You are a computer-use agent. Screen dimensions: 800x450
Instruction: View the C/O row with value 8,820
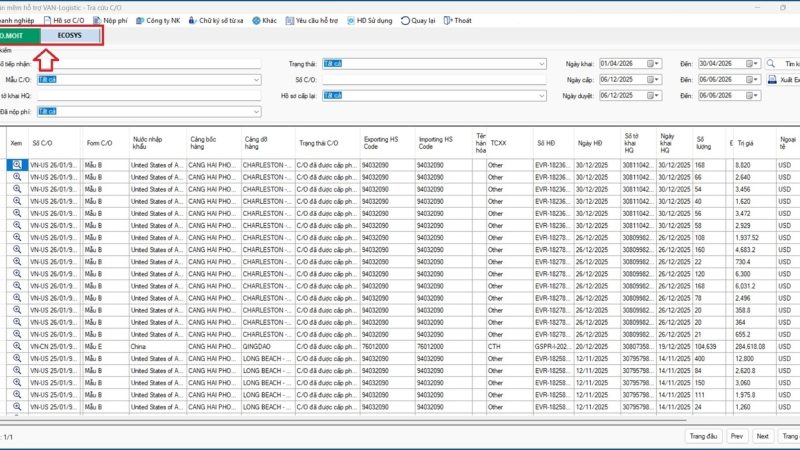(x=17, y=165)
